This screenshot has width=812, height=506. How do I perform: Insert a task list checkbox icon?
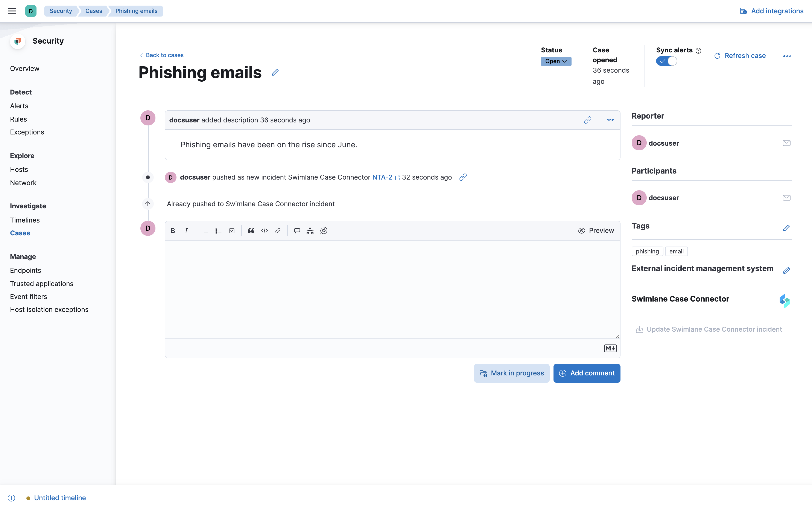[232, 231]
